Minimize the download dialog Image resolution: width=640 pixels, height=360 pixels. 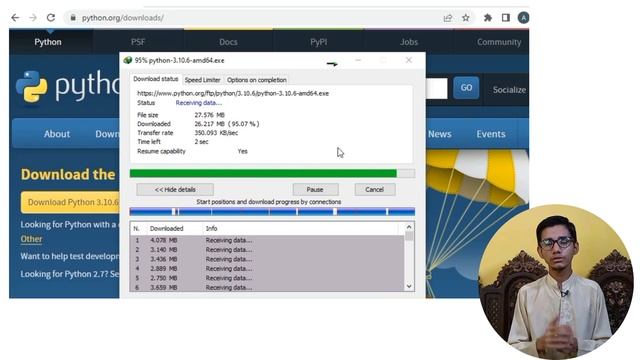358,60
